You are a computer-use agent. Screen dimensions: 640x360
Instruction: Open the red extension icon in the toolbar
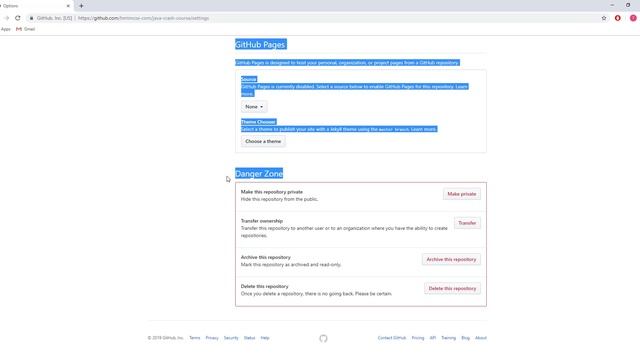618,18
